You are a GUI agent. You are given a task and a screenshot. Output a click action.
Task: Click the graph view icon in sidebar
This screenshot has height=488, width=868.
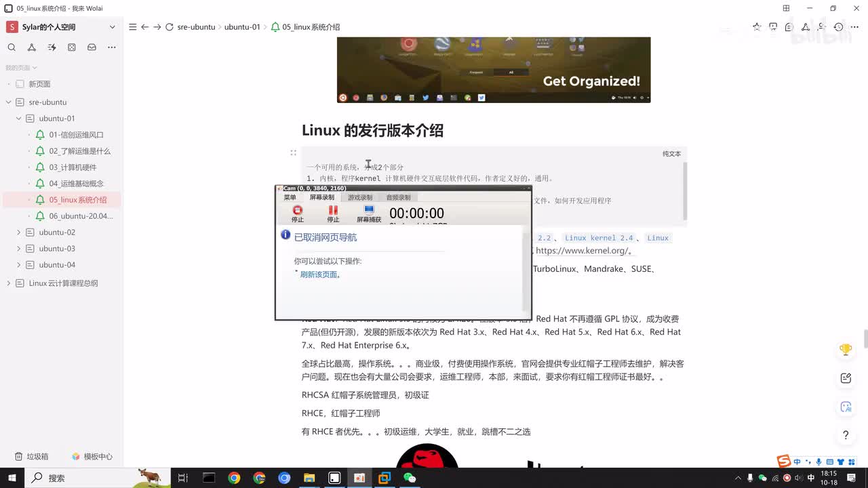32,47
